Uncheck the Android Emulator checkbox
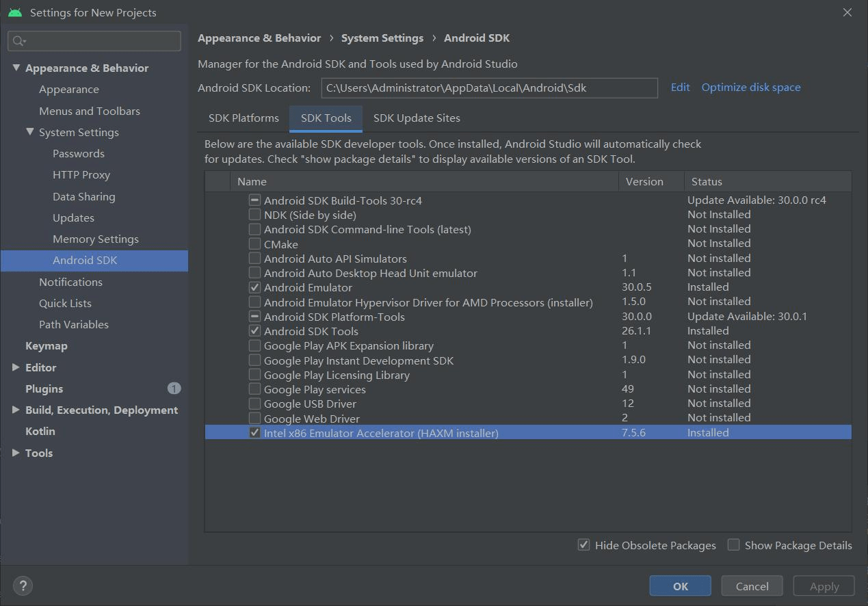 [x=254, y=287]
